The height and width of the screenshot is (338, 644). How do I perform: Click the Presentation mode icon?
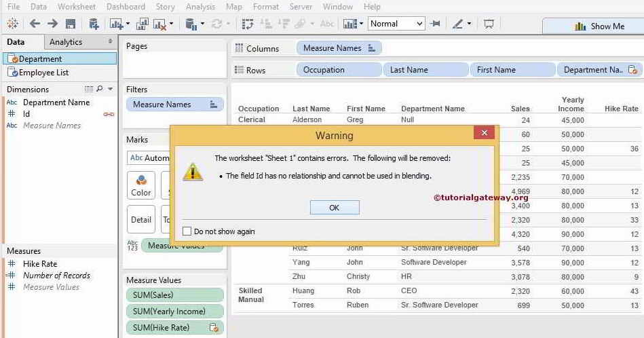coord(489,24)
